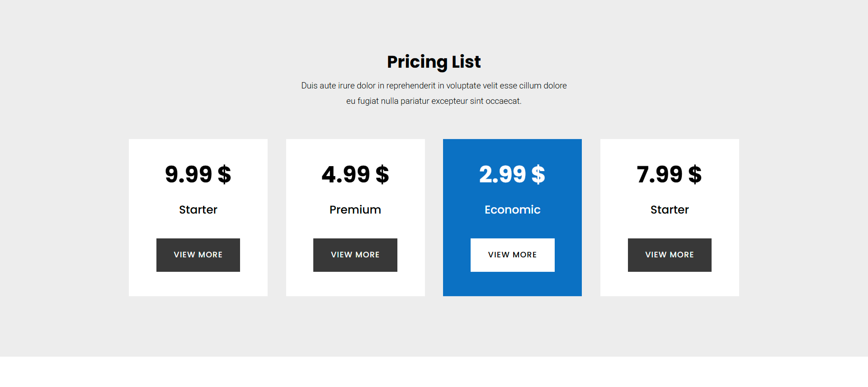This screenshot has width=868, height=387.
Task: Click the Starter label under 7.99 $
Action: point(669,210)
